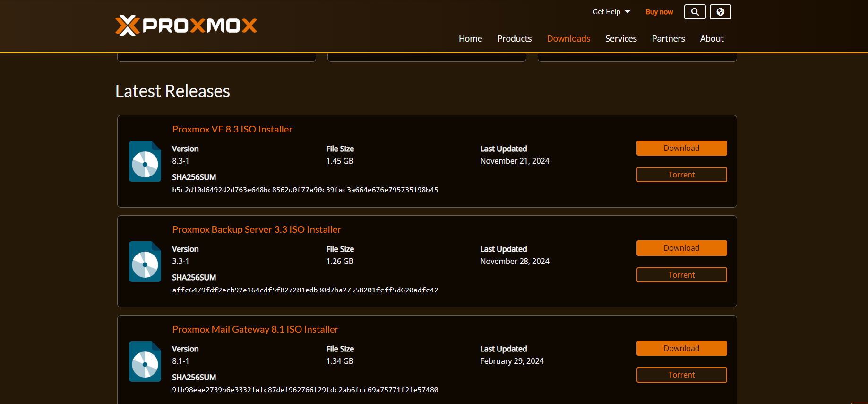The width and height of the screenshot is (868, 404).
Task: Download Proxmox Mail Gateway 8.1 ISO
Action: pyautogui.click(x=681, y=348)
